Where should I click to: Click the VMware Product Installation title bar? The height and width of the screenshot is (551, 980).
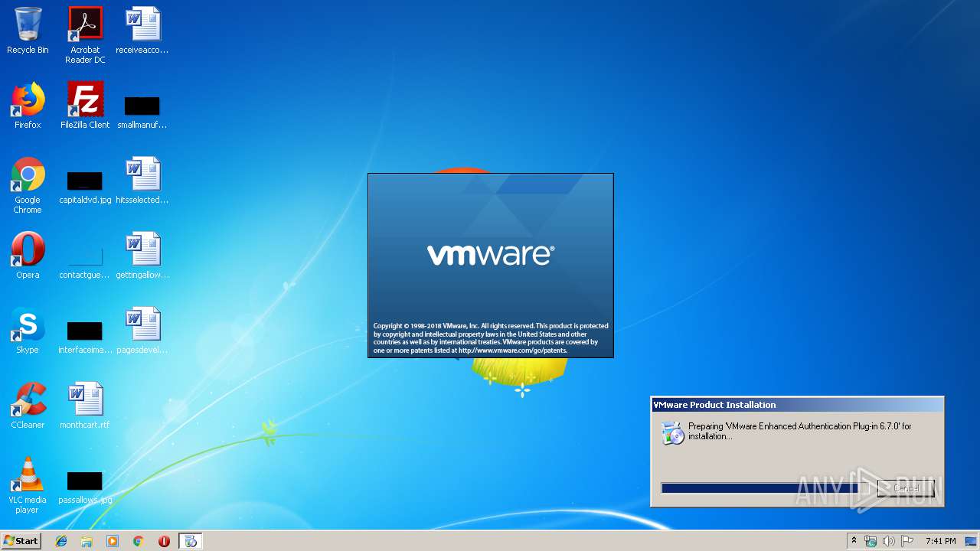coord(797,405)
